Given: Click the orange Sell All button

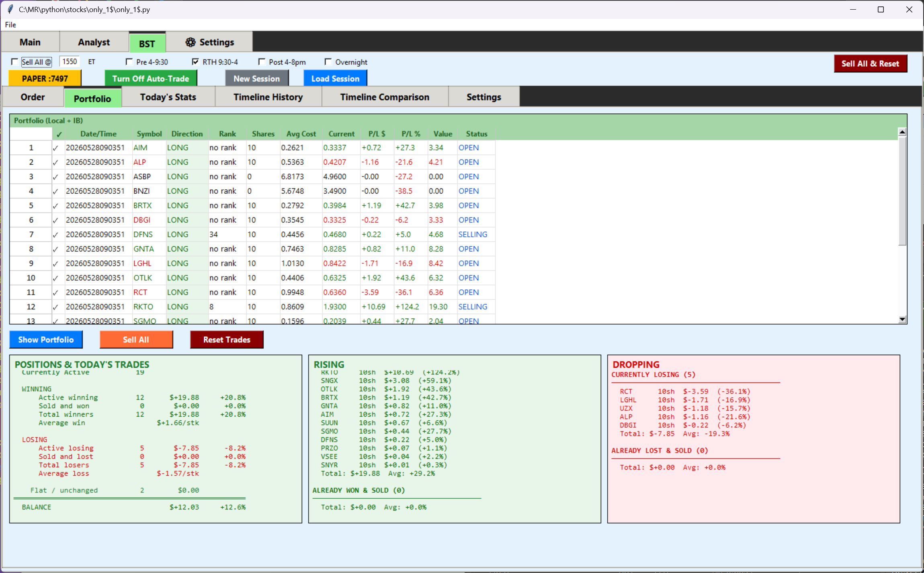Looking at the screenshot, I should tap(136, 340).
